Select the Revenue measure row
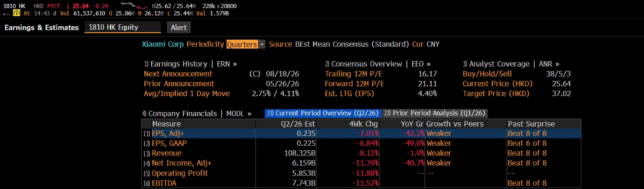 [x=361, y=153]
